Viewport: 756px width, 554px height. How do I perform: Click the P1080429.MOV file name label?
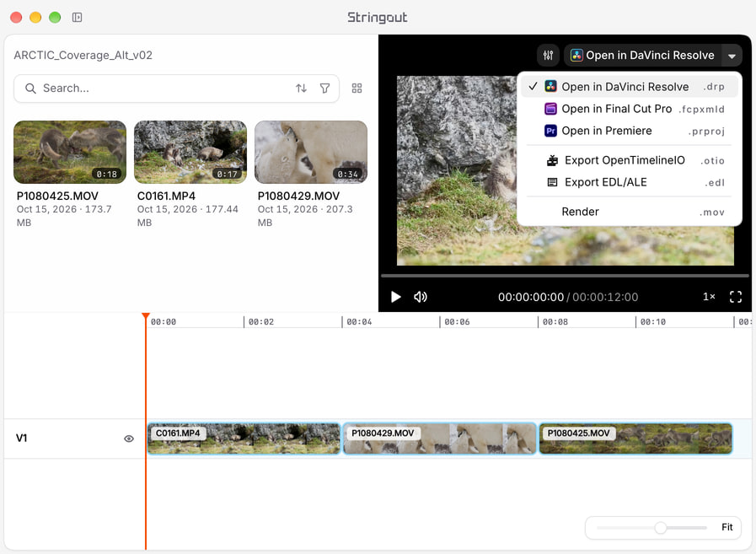[x=298, y=196]
